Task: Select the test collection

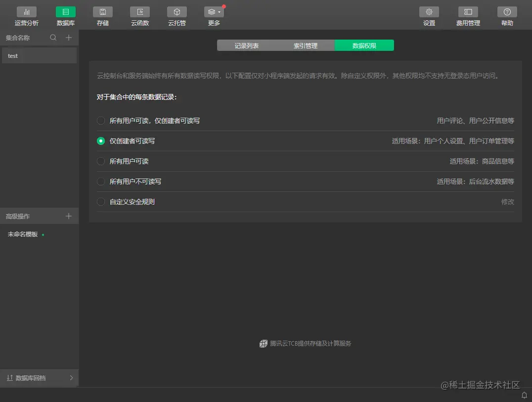Action: pos(40,56)
